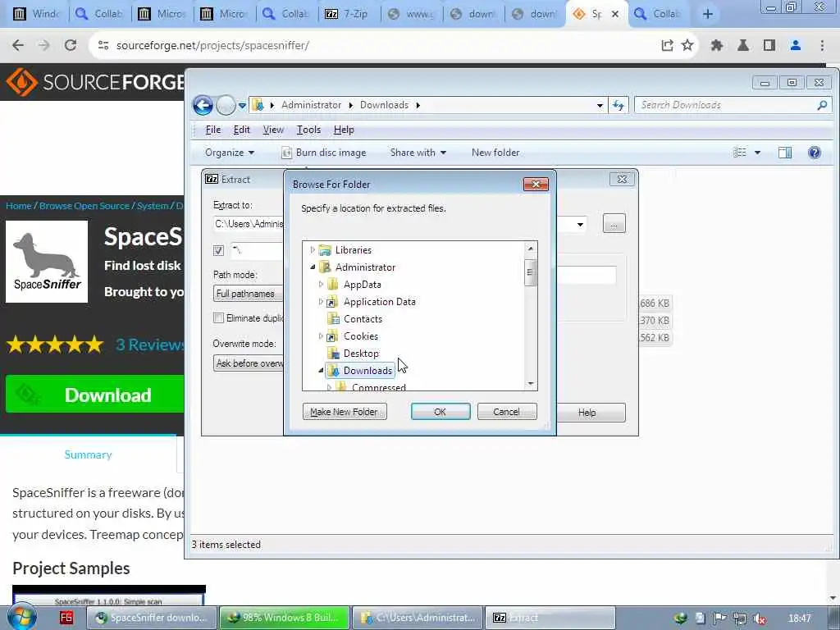
Task: Open the Windows Start orb
Action: tap(21, 617)
